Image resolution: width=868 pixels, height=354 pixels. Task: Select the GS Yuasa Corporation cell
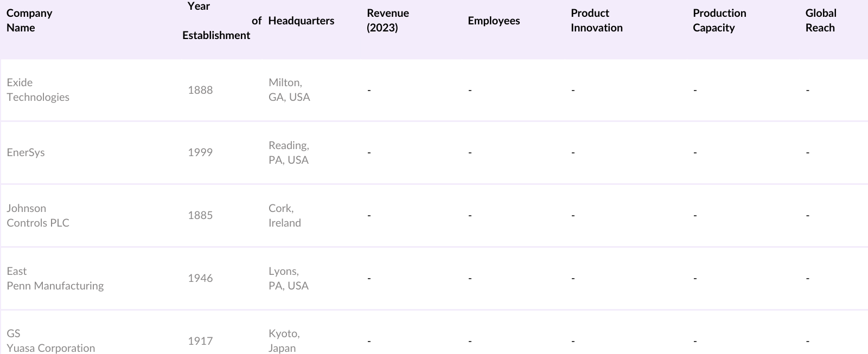pos(50,341)
